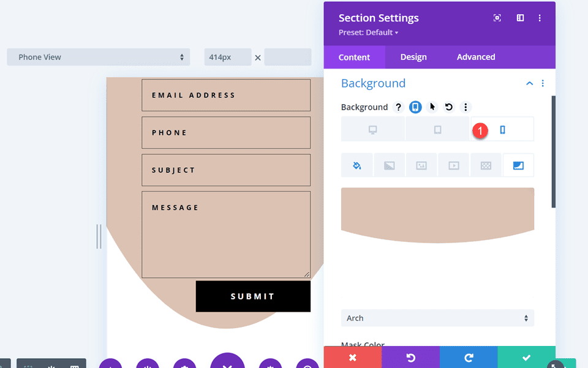This screenshot has height=368, width=588.
Task: Select the Color background type paint bucket icon
Action: click(357, 165)
